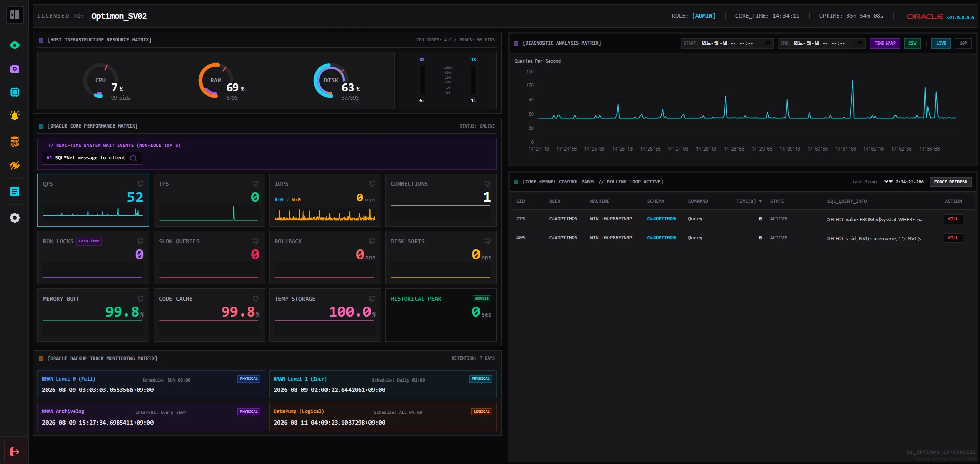Click the RAM usage gauge
The height and width of the screenshot is (464, 980).
tap(216, 80)
